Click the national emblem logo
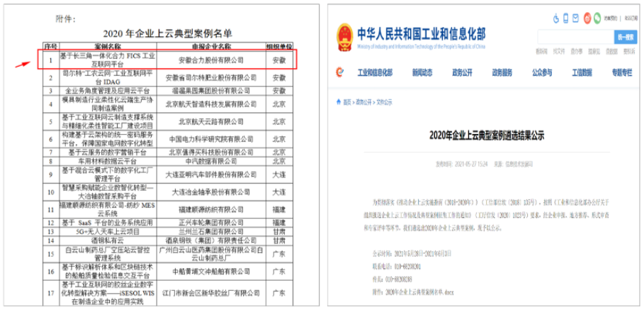644x310 pixels. tap(344, 38)
